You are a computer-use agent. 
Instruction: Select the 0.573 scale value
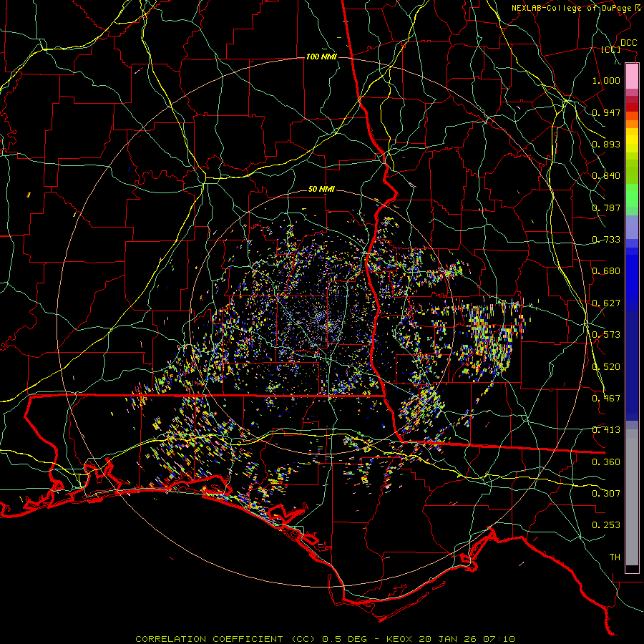point(606,335)
